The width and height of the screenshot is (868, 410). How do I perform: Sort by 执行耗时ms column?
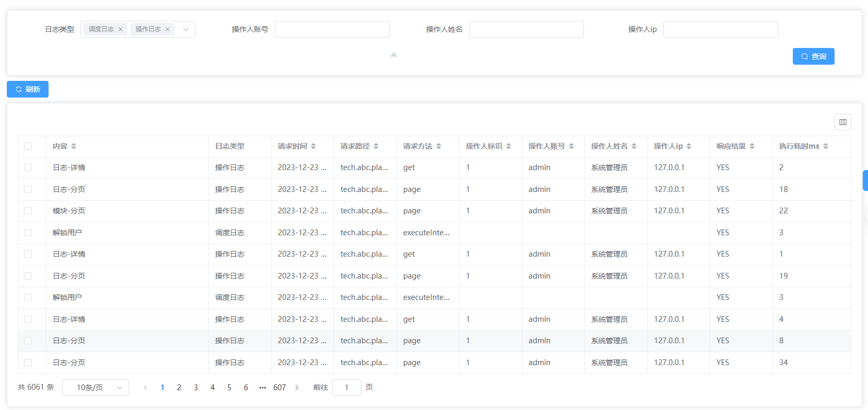pyautogui.click(x=826, y=146)
